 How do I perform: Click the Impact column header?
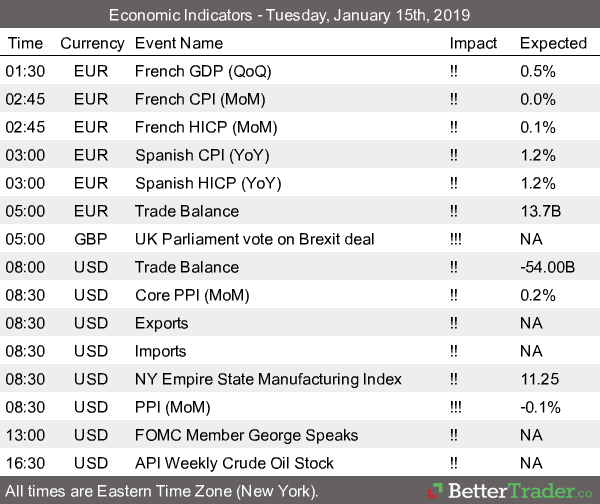474,43
